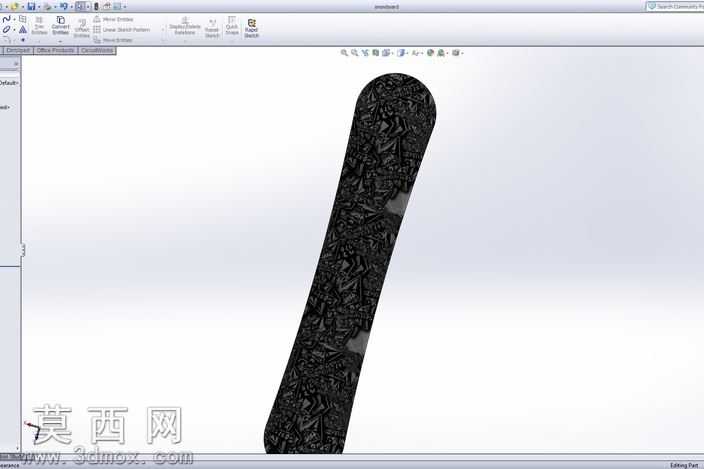The width and height of the screenshot is (704, 469).
Task: Click the Select cursor tool icon
Action: click(x=79, y=6)
